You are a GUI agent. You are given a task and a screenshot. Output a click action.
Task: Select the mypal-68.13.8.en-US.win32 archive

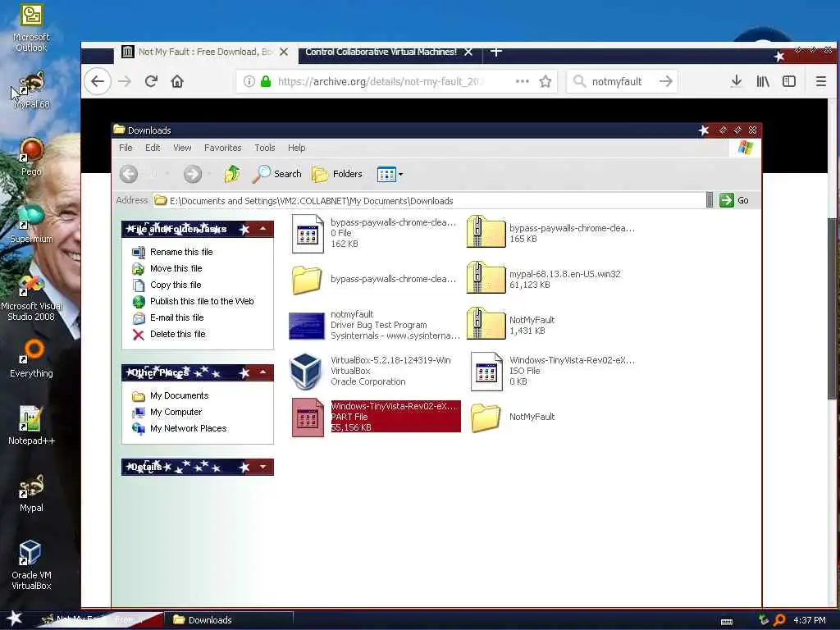click(544, 279)
